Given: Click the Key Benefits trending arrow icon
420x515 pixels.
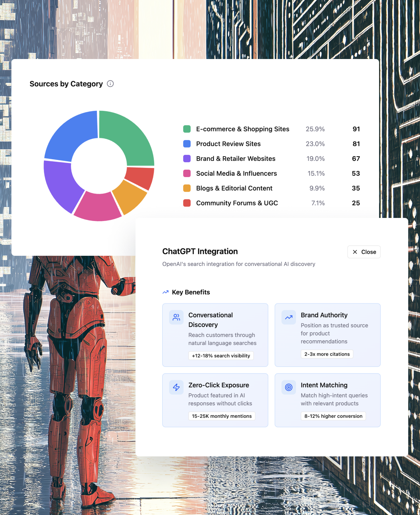Looking at the screenshot, I should (x=165, y=292).
